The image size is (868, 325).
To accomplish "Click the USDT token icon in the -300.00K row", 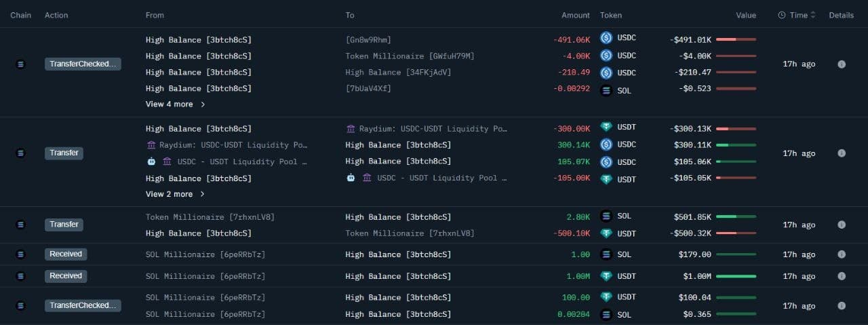I will 606,128.
